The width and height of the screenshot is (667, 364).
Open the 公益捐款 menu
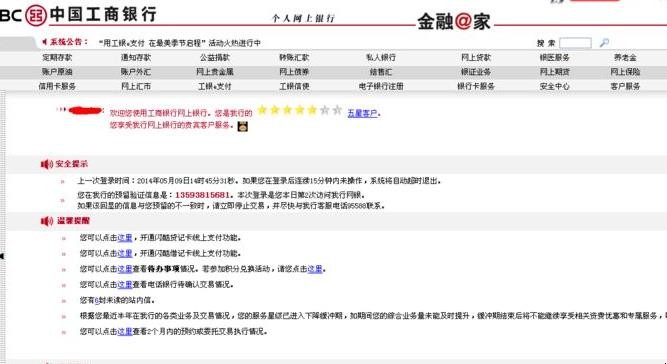pos(215,57)
